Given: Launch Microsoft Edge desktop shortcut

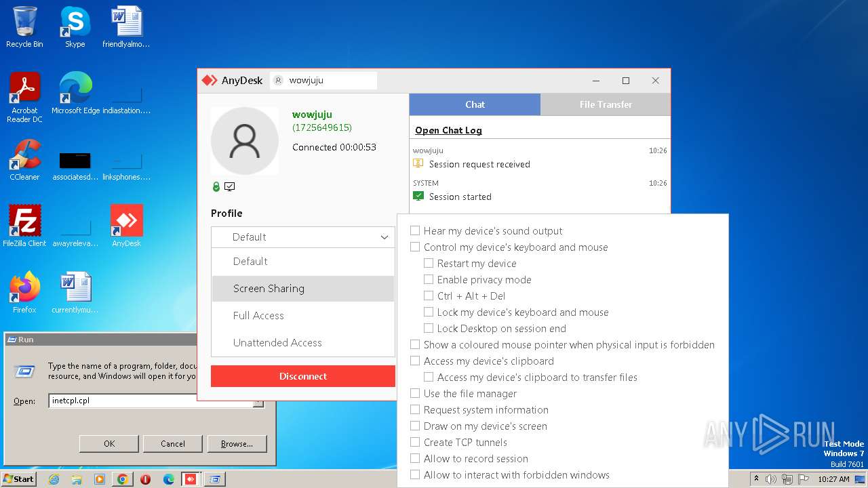Looking at the screenshot, I should (x=75, y=94).
